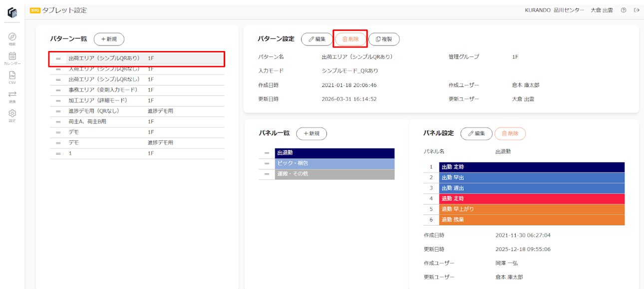Select the 出退勤 panel in パネル一覧

(334, 153)
